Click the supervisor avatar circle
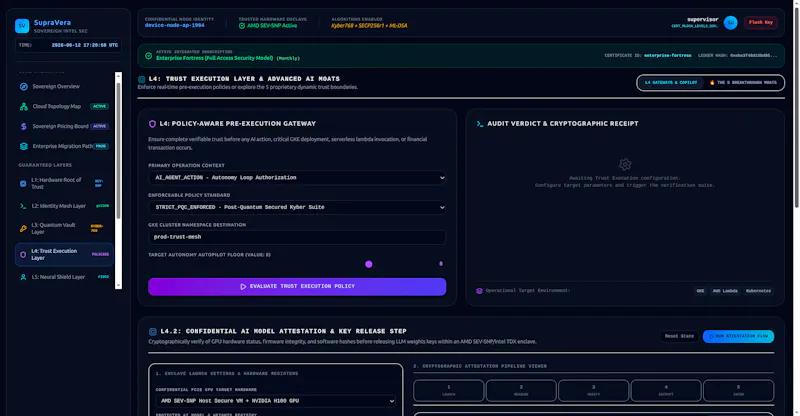 point(731,22)
